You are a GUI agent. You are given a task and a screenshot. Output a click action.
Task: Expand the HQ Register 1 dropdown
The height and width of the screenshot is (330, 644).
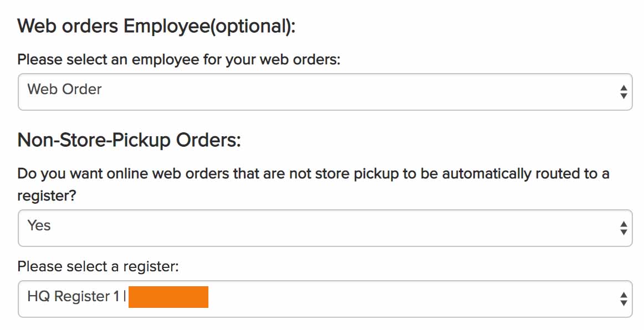[x=325, y=298]
